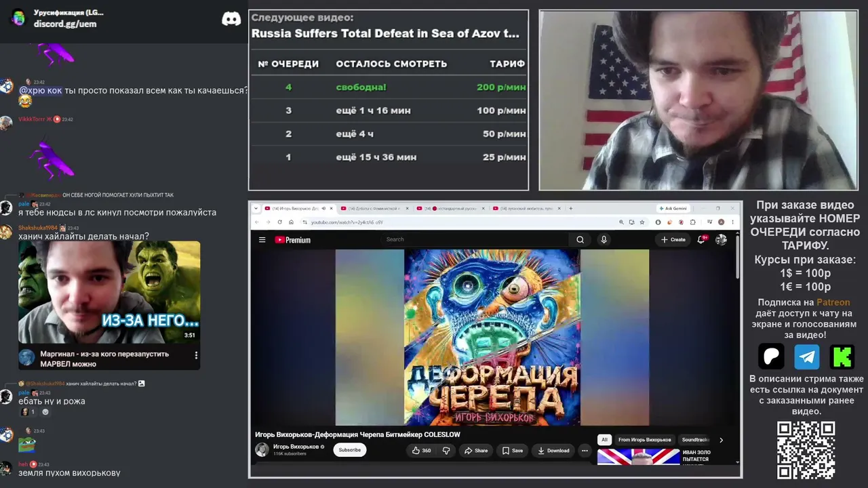The image size is (868, 488).
Task: Open the YouTube account avatar menu
Action: [x=721, y=239]
